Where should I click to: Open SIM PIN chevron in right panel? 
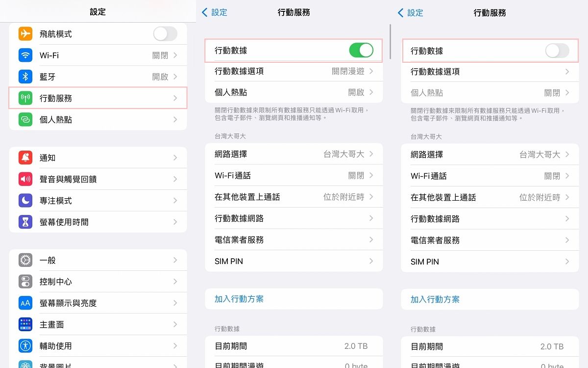coord(567,262)
